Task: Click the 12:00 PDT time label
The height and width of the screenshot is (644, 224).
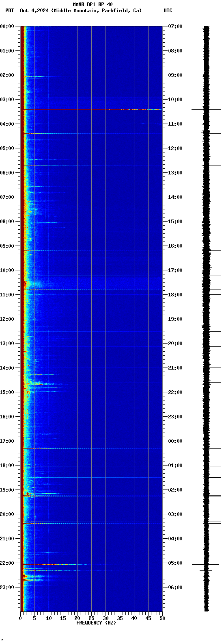Action: [7, 319]
